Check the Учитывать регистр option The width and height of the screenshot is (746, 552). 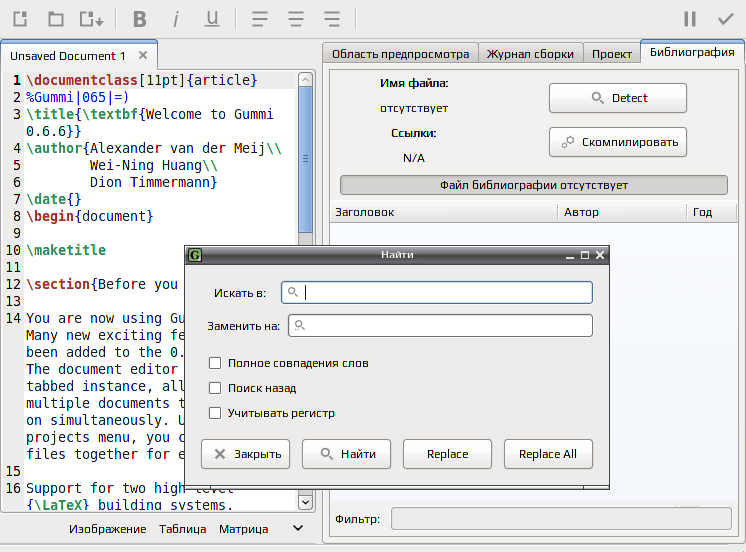point(215,413)
